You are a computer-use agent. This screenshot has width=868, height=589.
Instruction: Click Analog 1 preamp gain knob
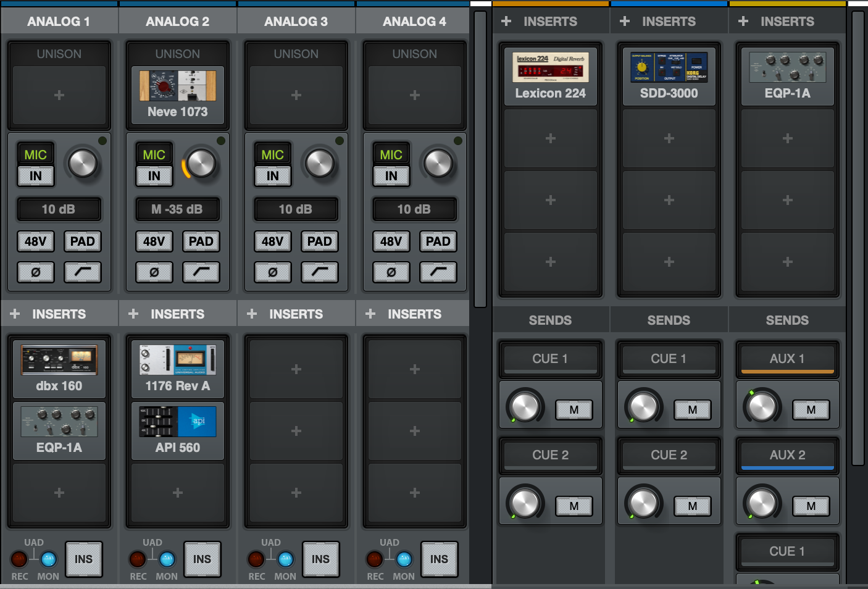[83, 163]
